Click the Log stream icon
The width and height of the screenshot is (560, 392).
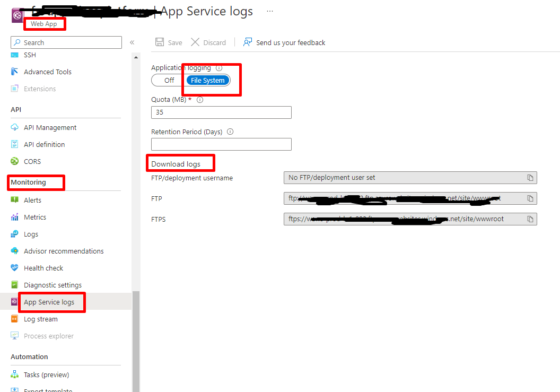pyautogui.click(x=14, y=319)
